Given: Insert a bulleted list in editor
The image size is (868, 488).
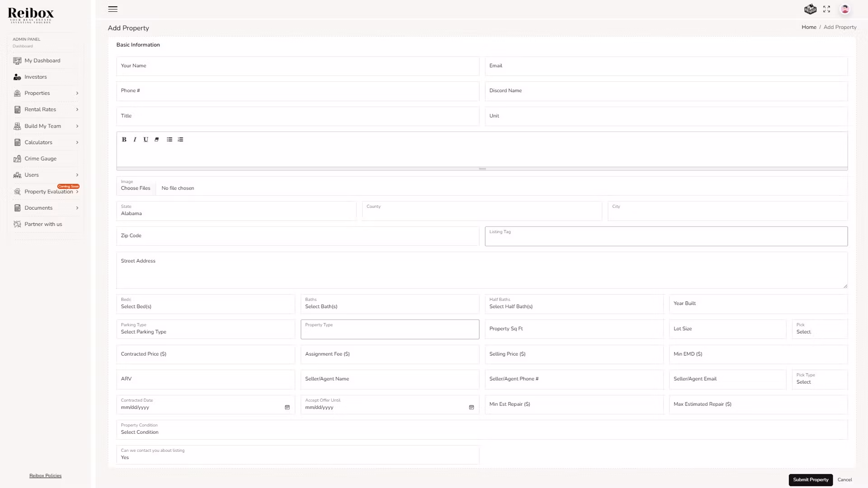Looking at the screenshot, I should click(x=170, y=140).
